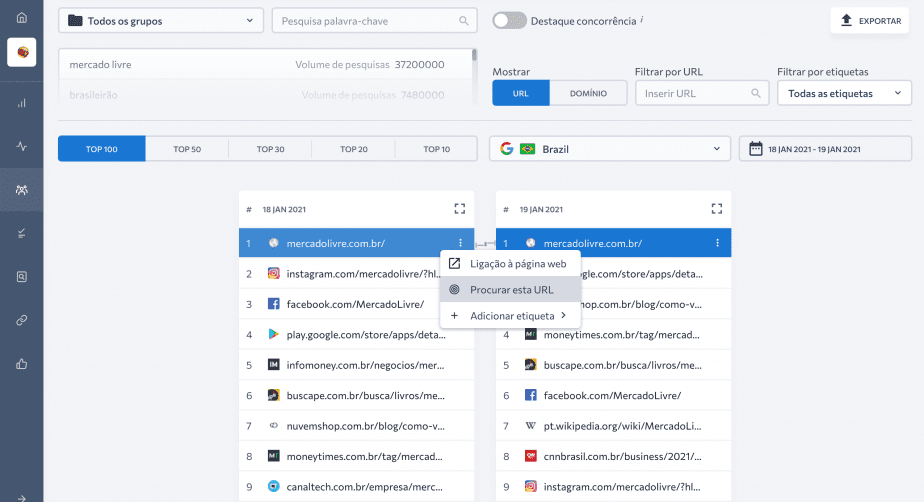This screenshot has height=502, width=924.
Task: Open the competitors people icon
Action: [22, 190]
